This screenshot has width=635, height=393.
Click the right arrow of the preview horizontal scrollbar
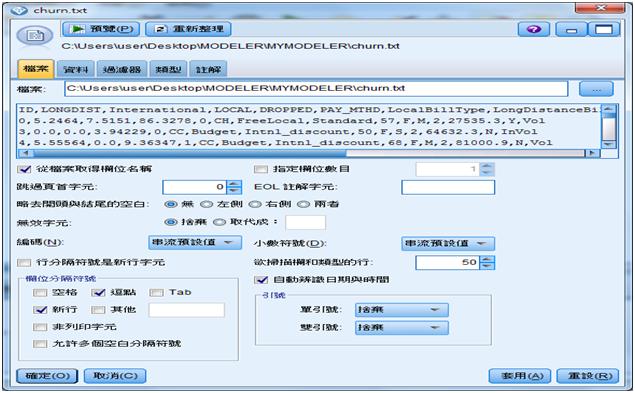point(592,153)
